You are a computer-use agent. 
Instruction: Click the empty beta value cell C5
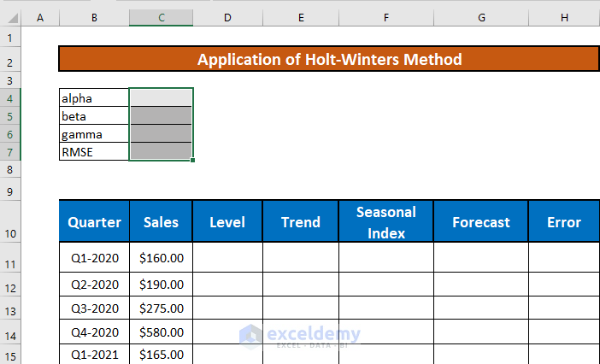[x=161, y=115]
